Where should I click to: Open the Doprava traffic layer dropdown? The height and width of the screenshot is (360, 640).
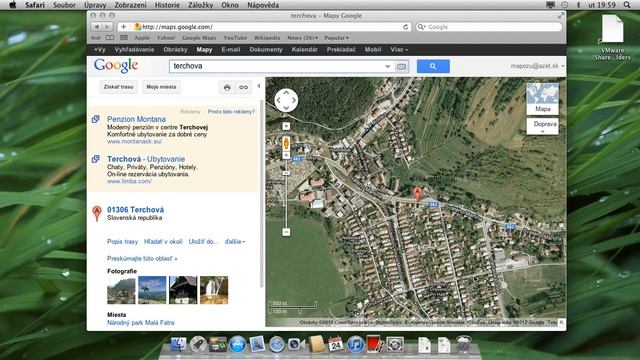(x=542, y=126)
